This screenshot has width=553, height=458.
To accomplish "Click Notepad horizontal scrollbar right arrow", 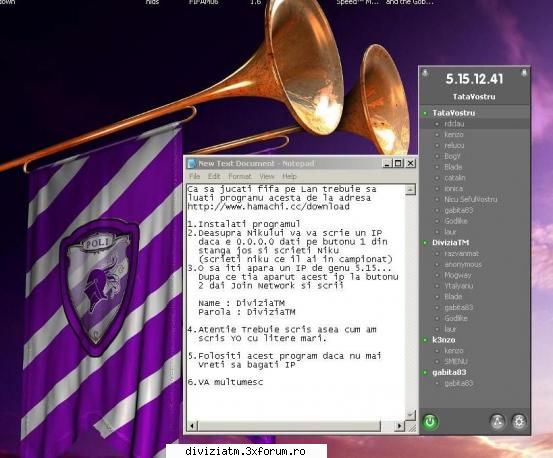I will pyautogui.click(x=399, y=426).
